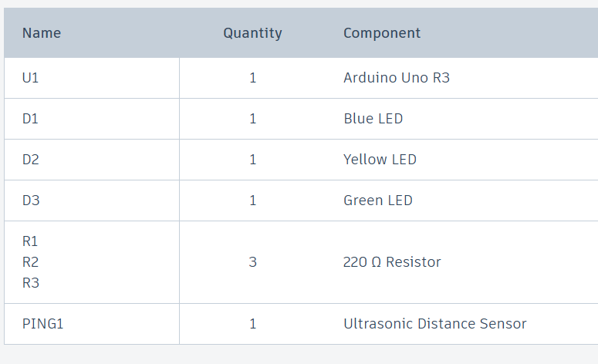Click the Quantity column header
598x364 pixels.
[x=252, y=33]
